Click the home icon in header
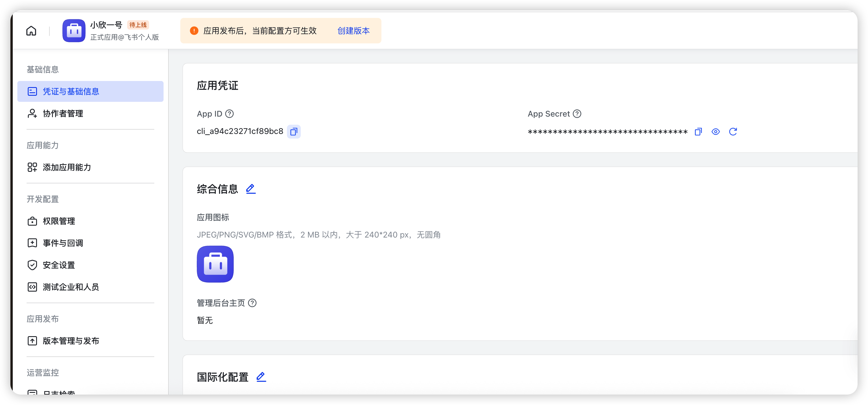 click(31, 31)
